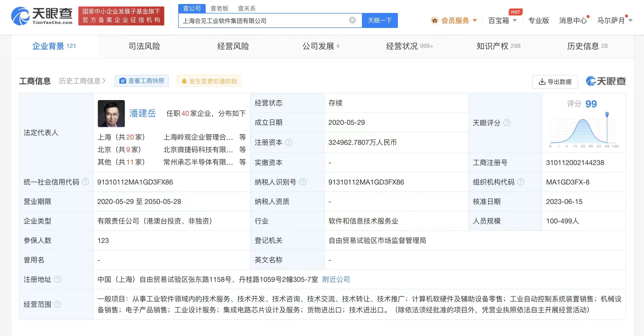
Task: Open the help icon next to 统一社会信用代码
Action: (x=85, y=182)
